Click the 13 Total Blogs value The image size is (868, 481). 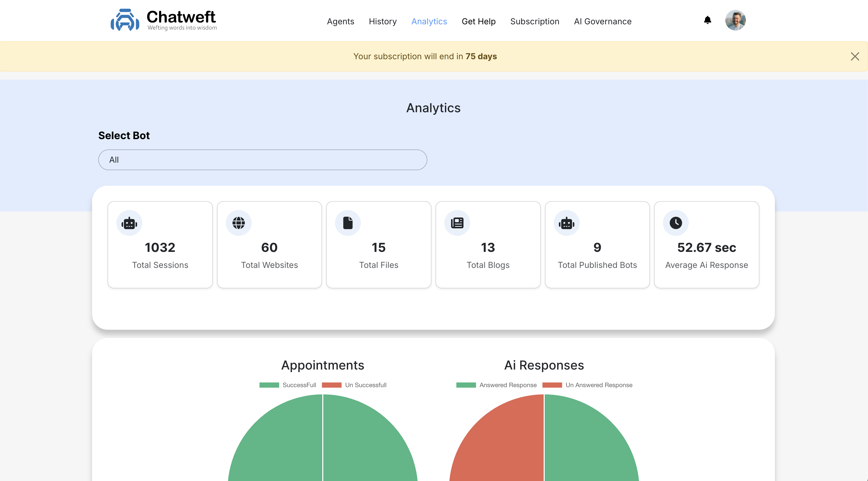click(488, 247)
